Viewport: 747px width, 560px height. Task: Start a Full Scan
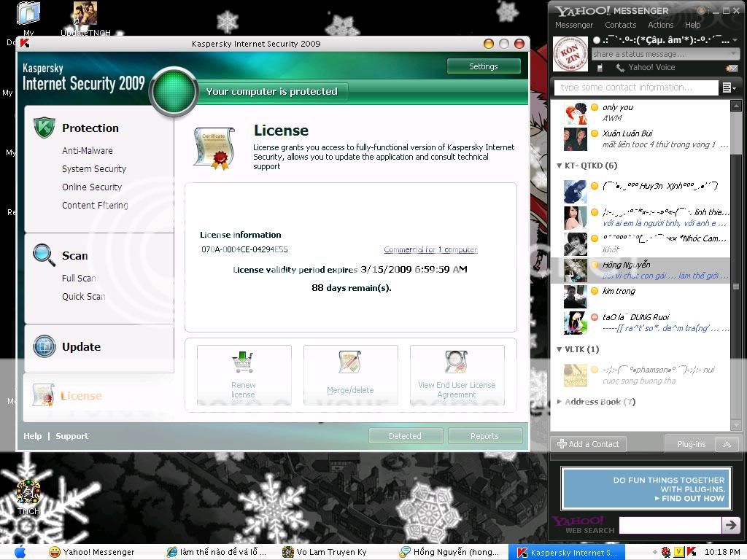click(79, 278)
